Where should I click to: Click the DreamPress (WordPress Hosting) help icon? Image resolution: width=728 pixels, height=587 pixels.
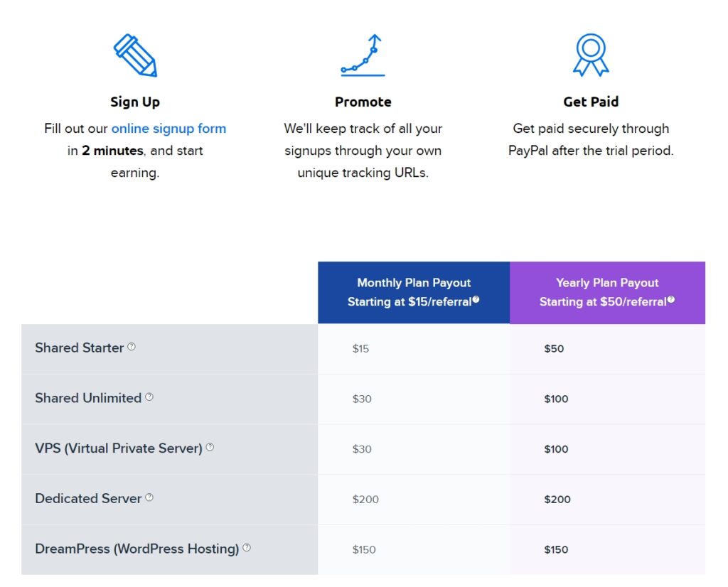pyautogui.click(x=247, y=547)
